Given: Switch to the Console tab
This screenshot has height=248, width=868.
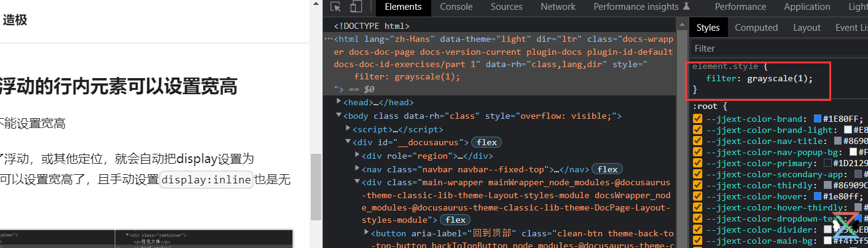Looking at the screenshot, I should pyautogui.click(x=456, y=7).
